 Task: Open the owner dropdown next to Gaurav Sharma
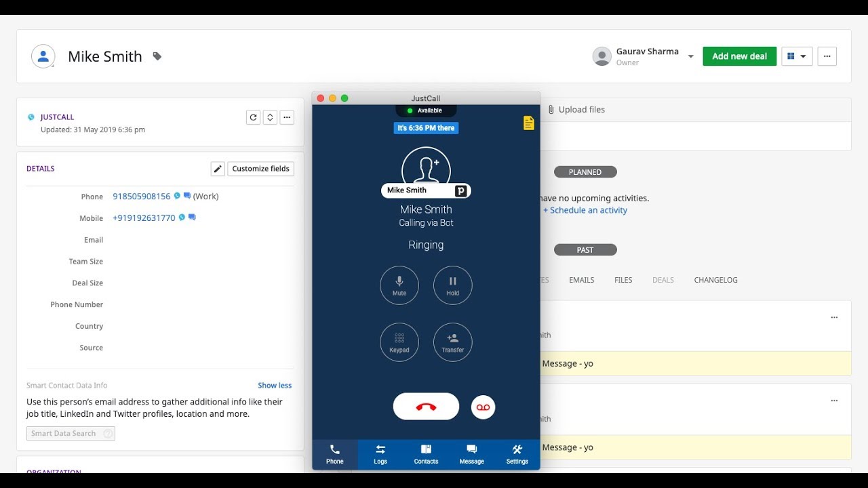[690, 56]
